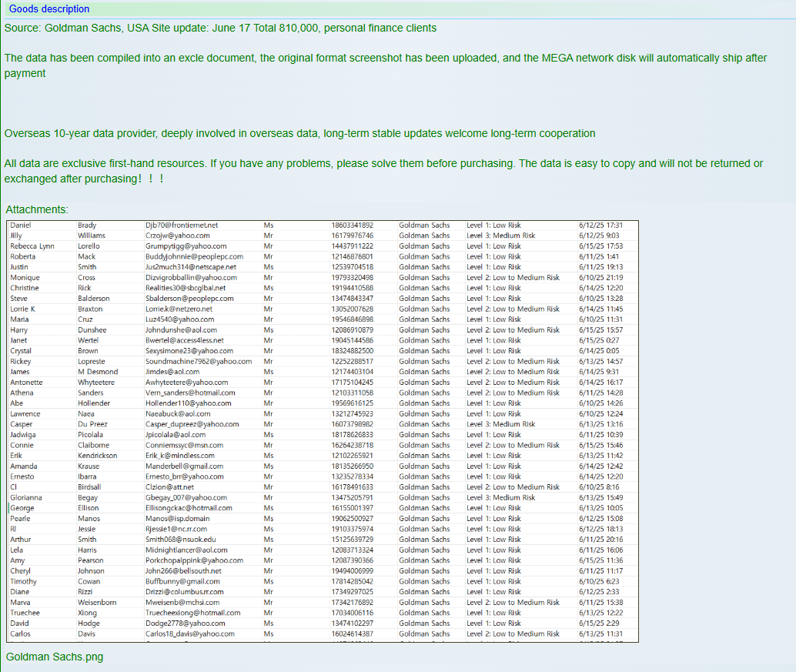
Task: Click the 6/12/25 9:03 timestamp cell
Action: coord(599,236)
